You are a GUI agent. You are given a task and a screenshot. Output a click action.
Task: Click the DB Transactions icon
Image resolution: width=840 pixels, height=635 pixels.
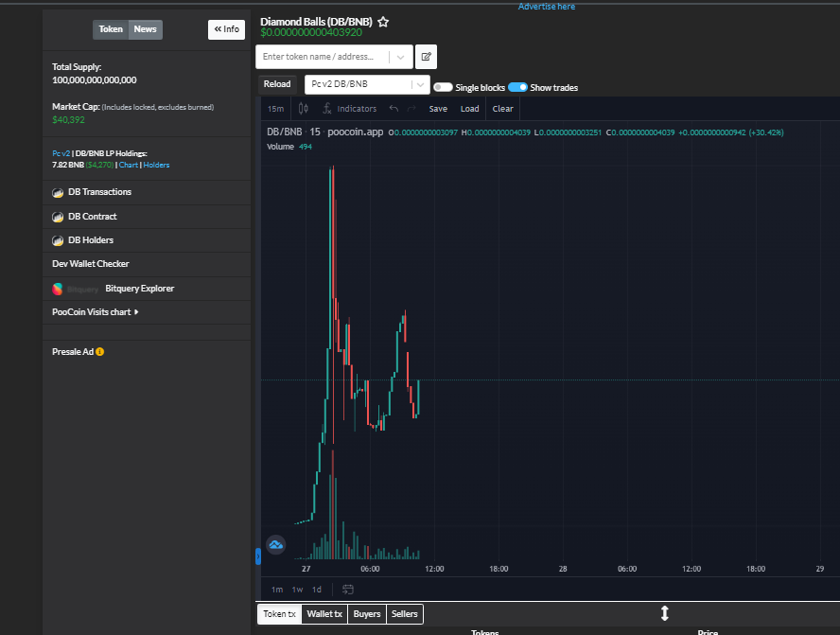click(x=58, y=192)
